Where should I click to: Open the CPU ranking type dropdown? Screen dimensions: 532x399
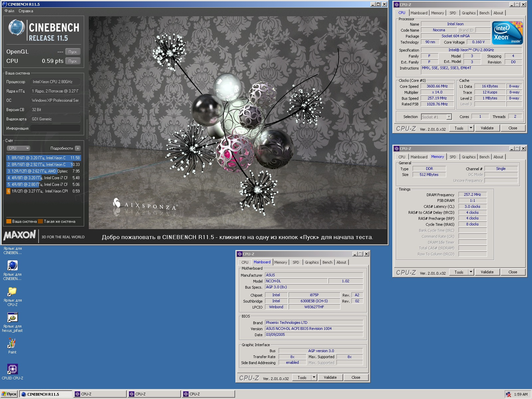tap(19, 148)
